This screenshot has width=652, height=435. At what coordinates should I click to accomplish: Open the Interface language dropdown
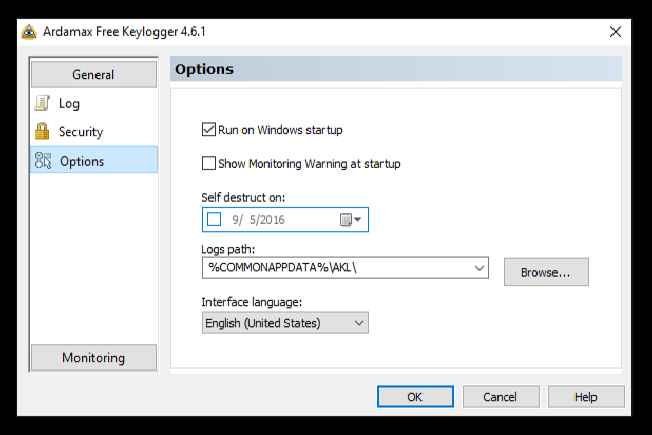pos(359,323)
